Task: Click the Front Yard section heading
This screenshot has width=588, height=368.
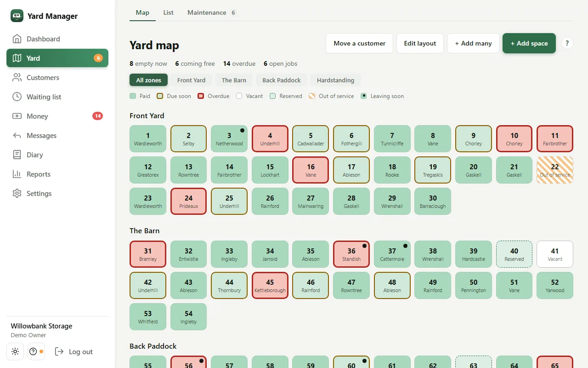Action: point(147,115)
